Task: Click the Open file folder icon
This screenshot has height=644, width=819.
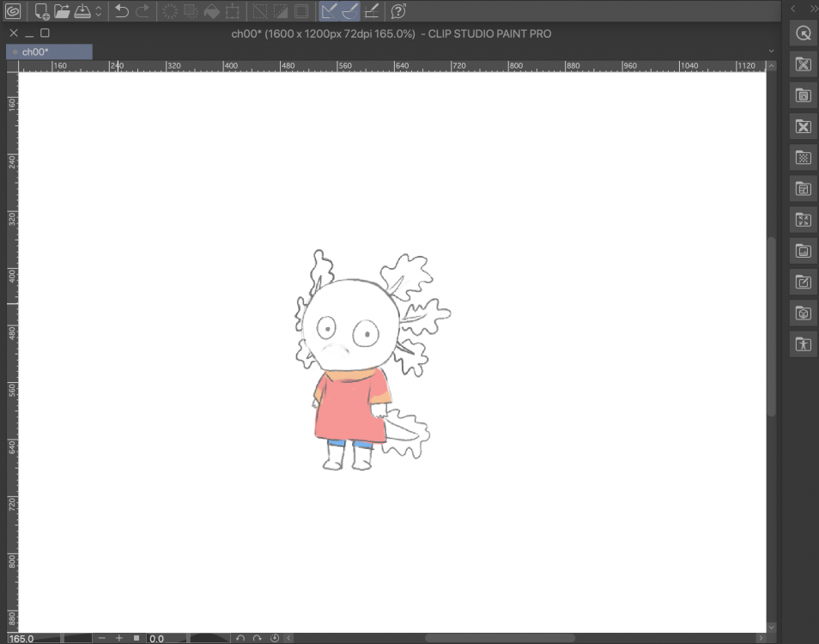Action: [62, 11]
